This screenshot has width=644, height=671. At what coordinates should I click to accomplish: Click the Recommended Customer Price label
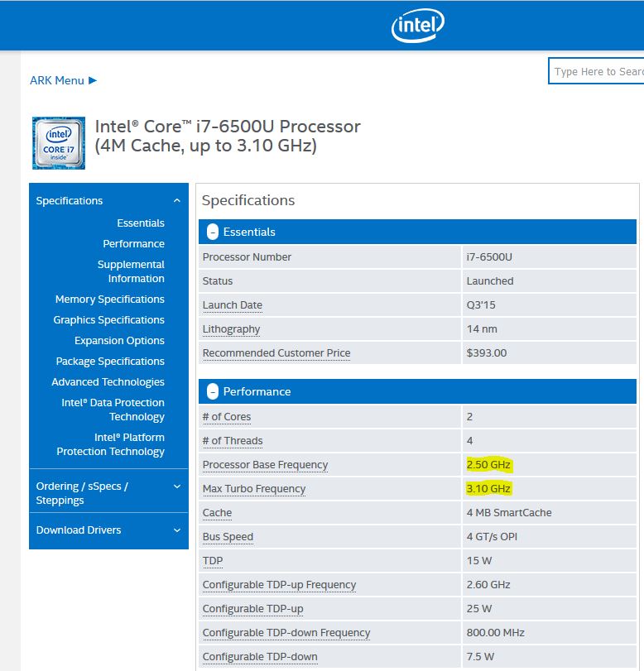tap(276, 353)
